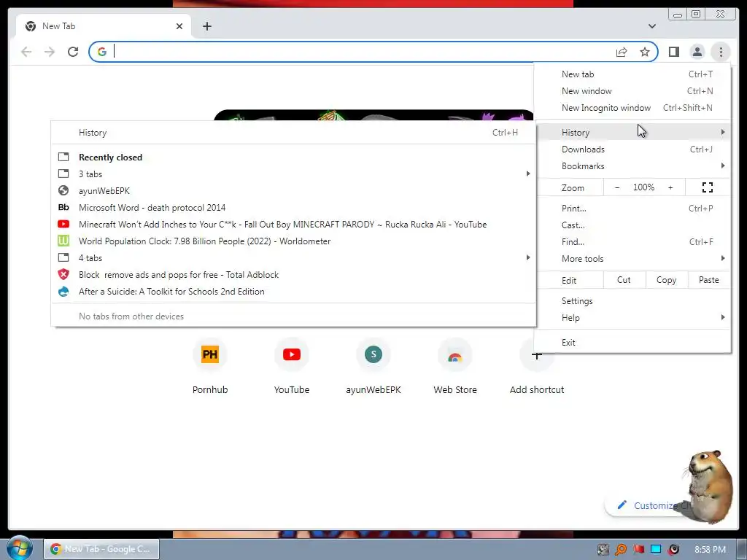Click the ayunWebEPK shortcut icon
Viewport: 747px width, 560px height.
tap(373, 354)
